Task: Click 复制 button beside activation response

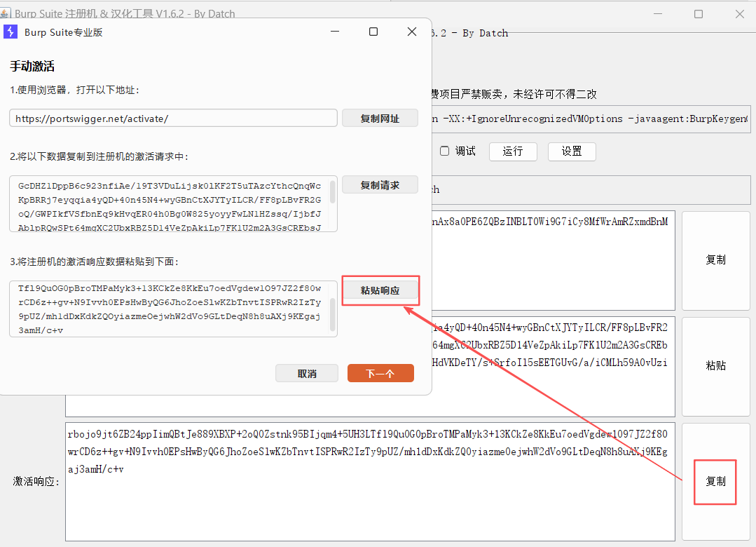Action: (716, 481)
